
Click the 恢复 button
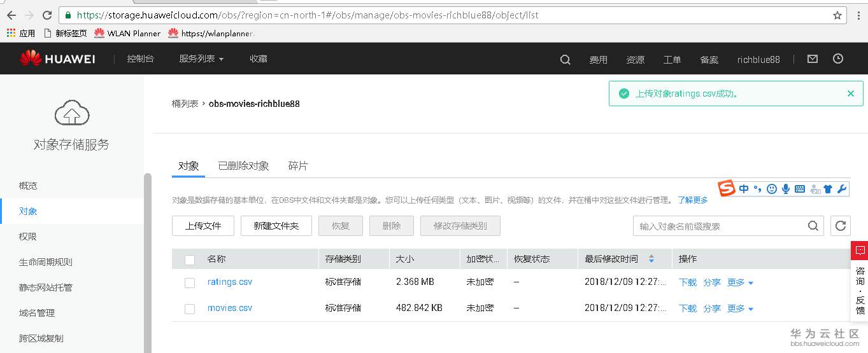[341, 226]
